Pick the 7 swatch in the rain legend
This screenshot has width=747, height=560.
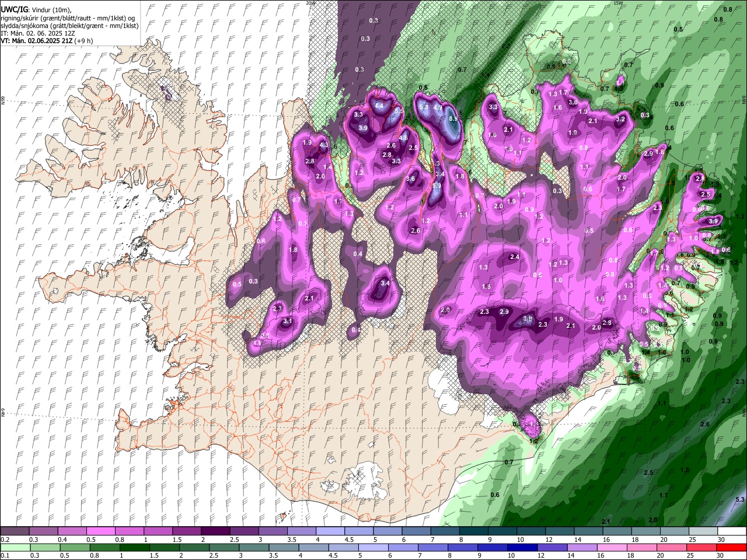[x=432, y=548]
